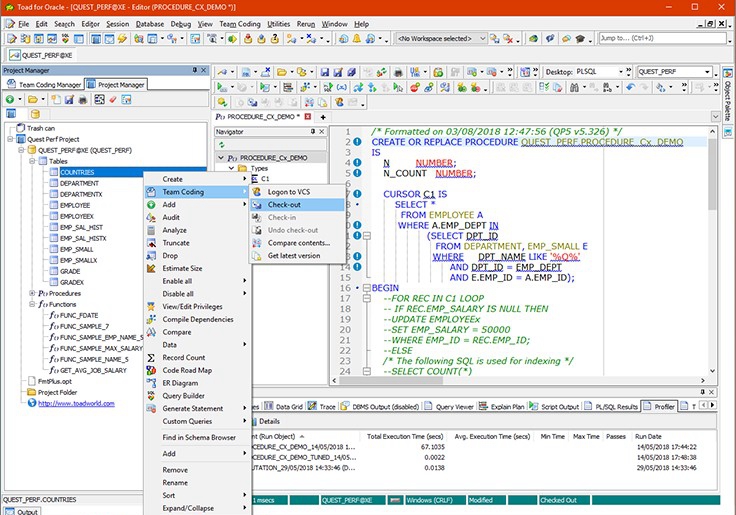The image size is (736, 515).
Task: Click the Object Palette side tab
Action: [728, 96]
